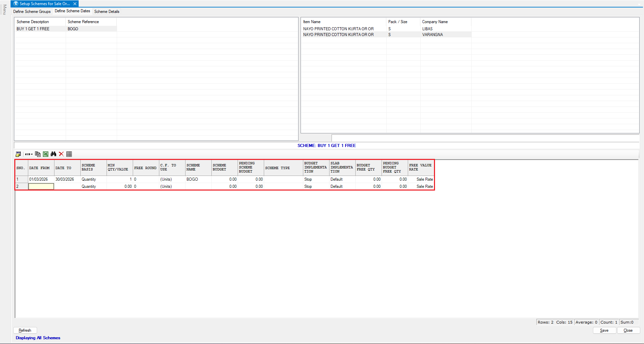Click the first toolbar window form icon
This screenshot has height=344, width=644.
pos(18,154)
